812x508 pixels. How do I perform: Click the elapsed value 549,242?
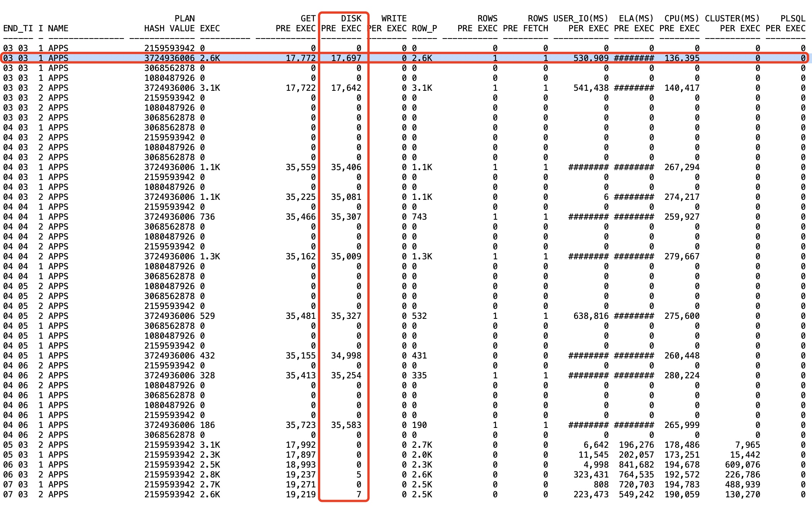(636, 495)
